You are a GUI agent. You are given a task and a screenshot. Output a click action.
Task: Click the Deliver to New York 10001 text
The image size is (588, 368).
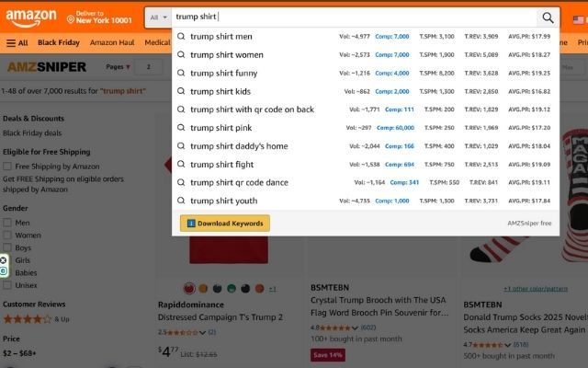(x=104, y=17)
